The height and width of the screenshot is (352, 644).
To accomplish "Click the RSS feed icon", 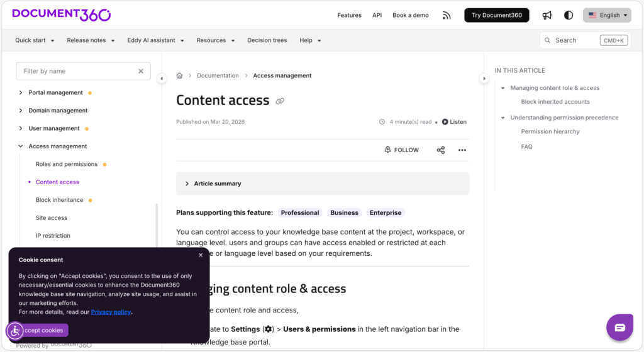I will click(447, 15).
